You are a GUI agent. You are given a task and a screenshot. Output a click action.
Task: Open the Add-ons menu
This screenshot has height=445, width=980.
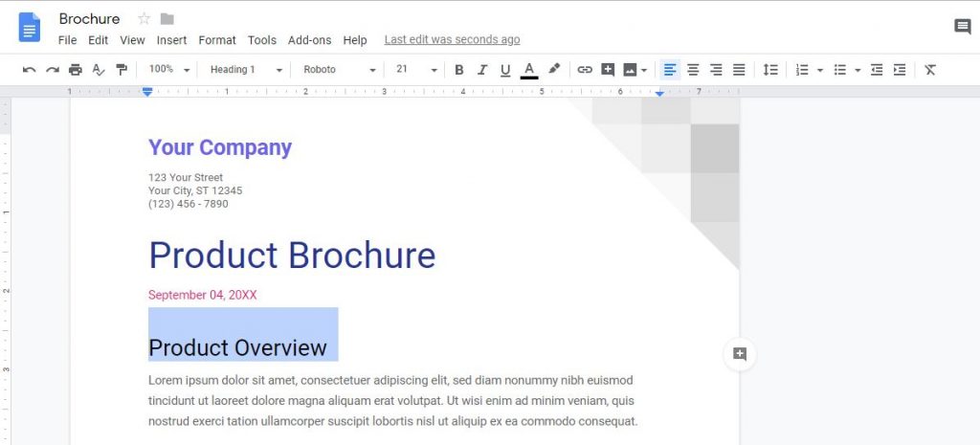[x=309, y=40]
